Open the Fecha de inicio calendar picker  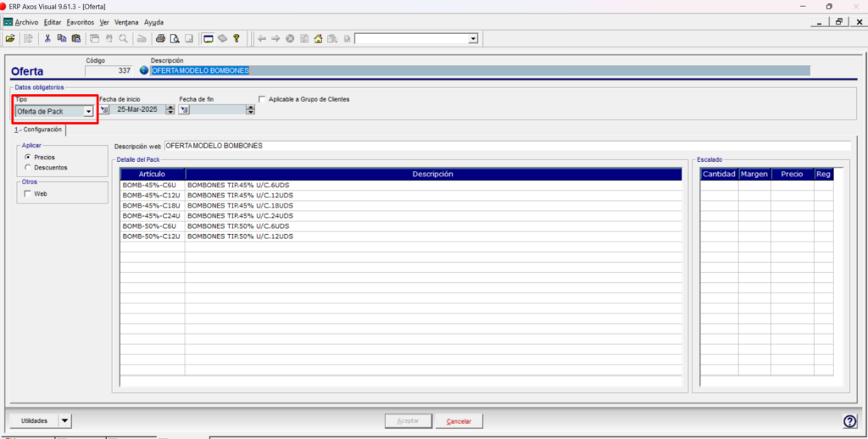tap(104, 109)
